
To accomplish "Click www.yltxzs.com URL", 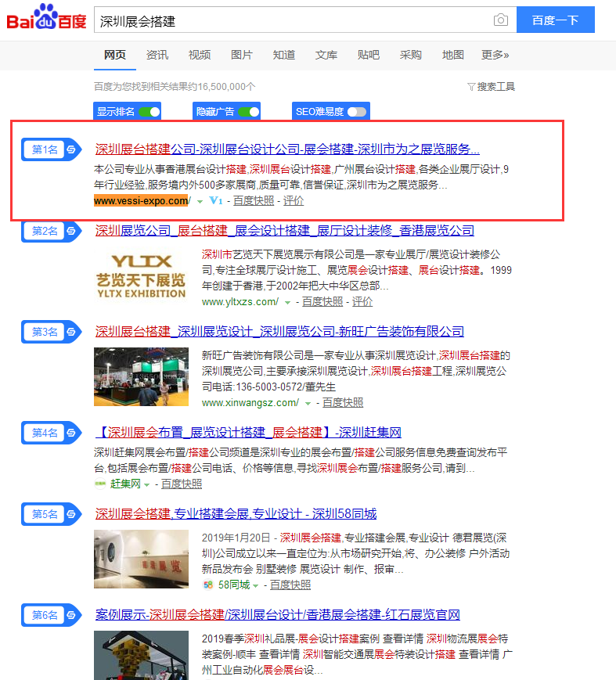I will 240,302.
